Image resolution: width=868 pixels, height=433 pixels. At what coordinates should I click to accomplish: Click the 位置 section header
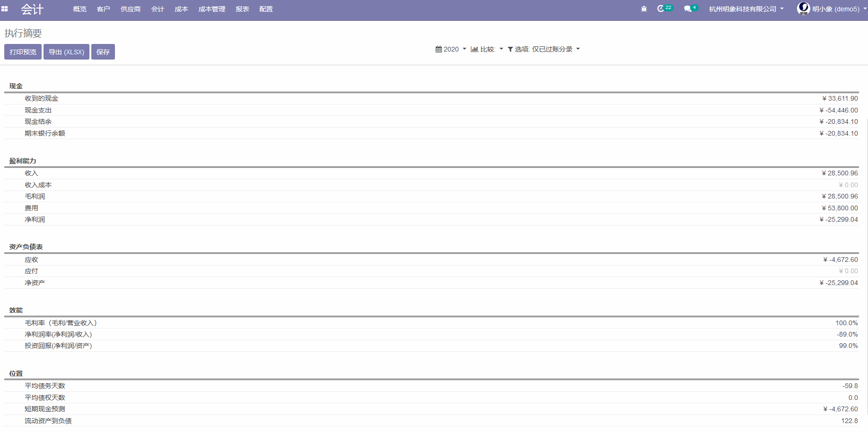(16, 373)
